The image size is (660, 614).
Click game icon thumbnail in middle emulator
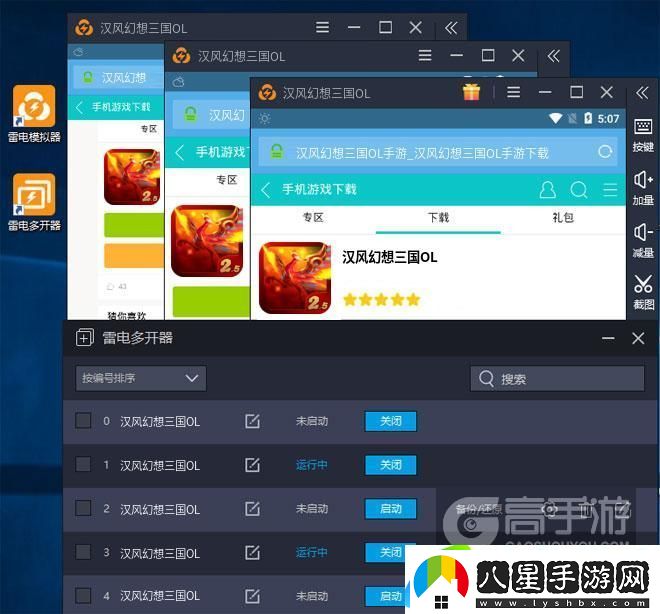(207, 241)
